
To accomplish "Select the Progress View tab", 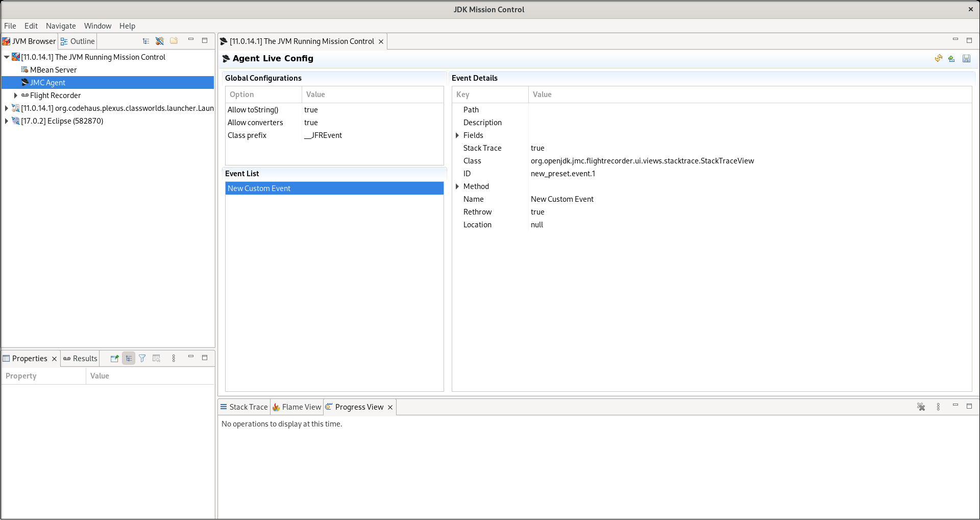I will point(359,407).
